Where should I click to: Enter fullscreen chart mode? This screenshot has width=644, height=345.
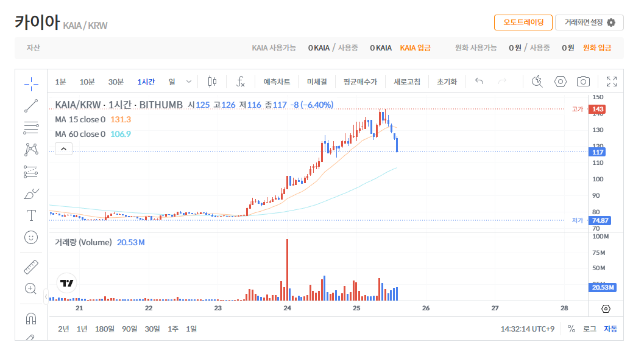612,82
